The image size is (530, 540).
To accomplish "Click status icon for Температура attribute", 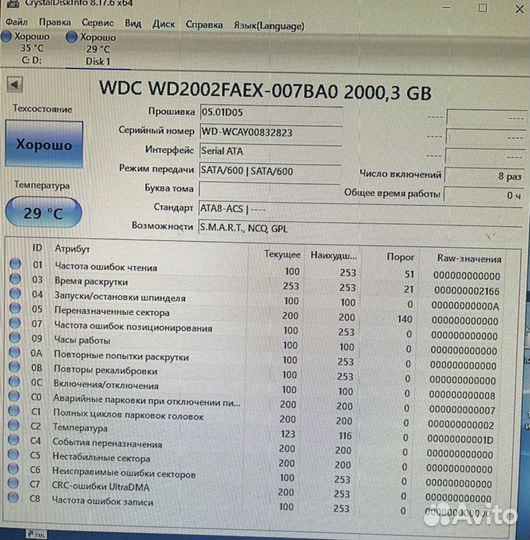I will [13, 425].
